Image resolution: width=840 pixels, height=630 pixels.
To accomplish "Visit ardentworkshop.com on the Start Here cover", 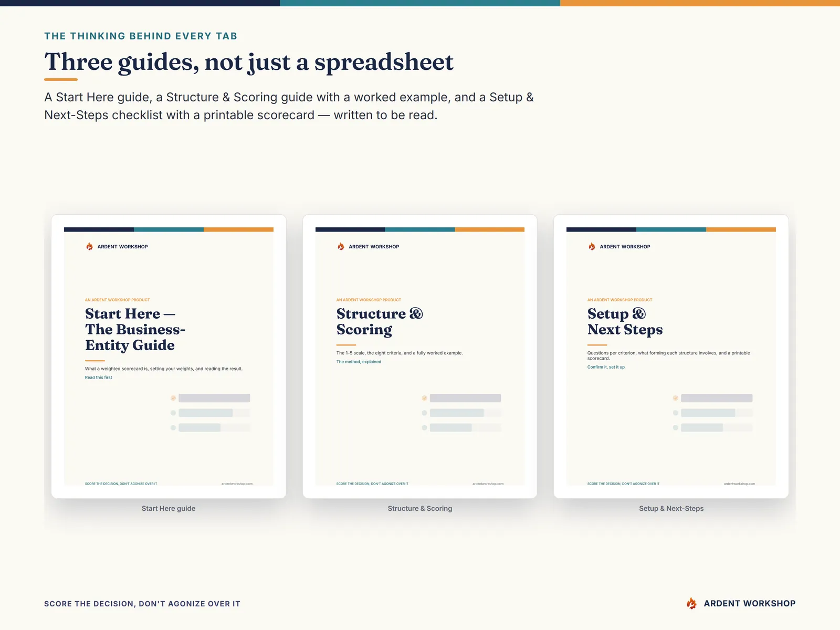I will [237, 484].
